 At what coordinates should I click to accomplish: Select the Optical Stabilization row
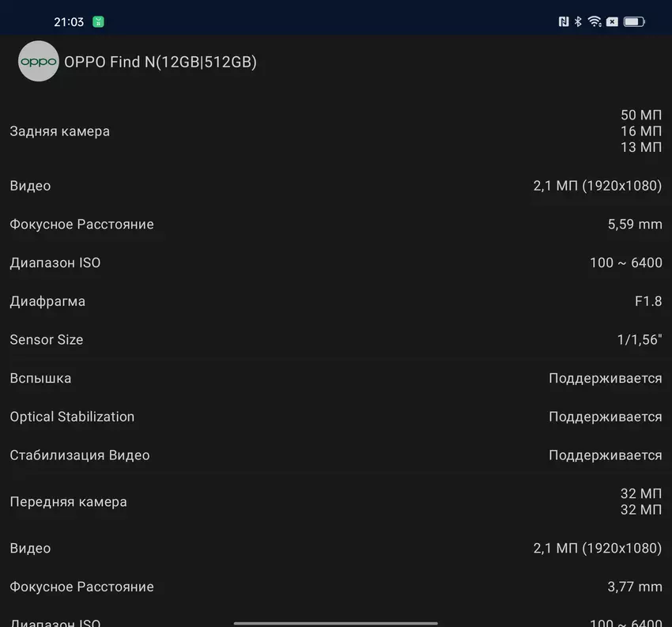click(x=336, y=417)
